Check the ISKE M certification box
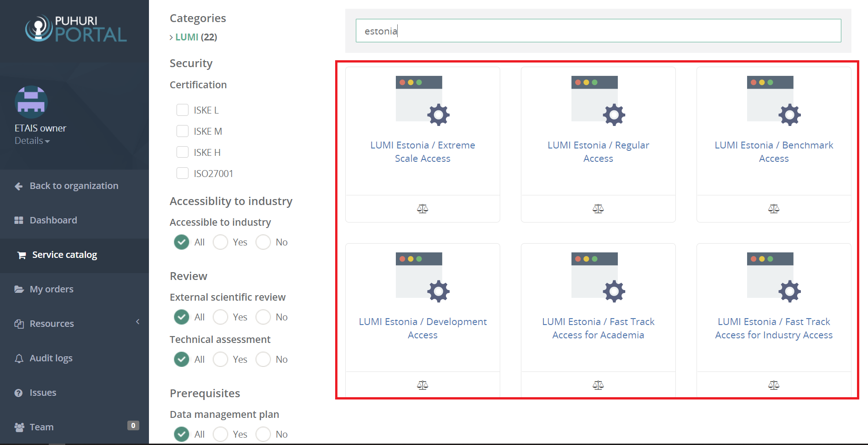The image size is (868, 445). (x=183, y=131)
